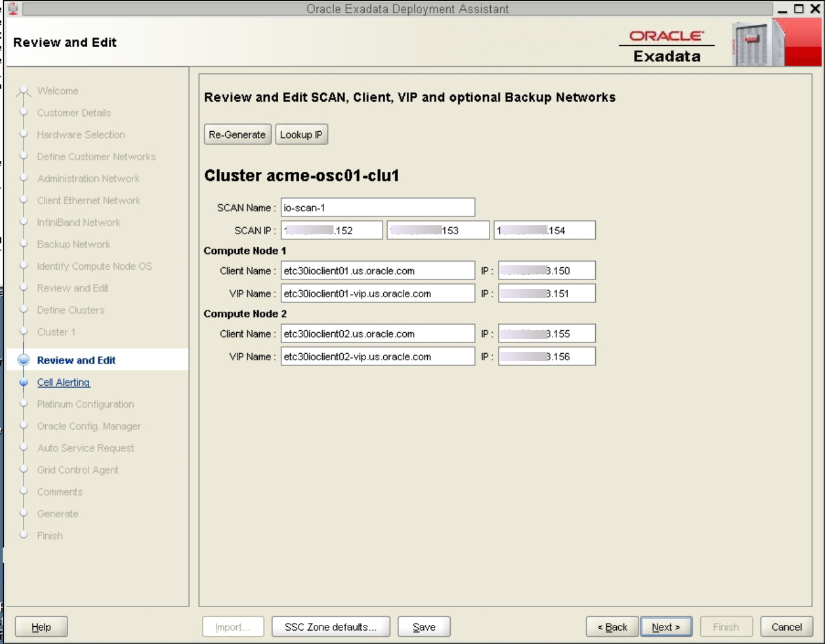Edit Compute Node 2 Client Name field
This screenshot has width=825, height=644.
pos(377,333)
